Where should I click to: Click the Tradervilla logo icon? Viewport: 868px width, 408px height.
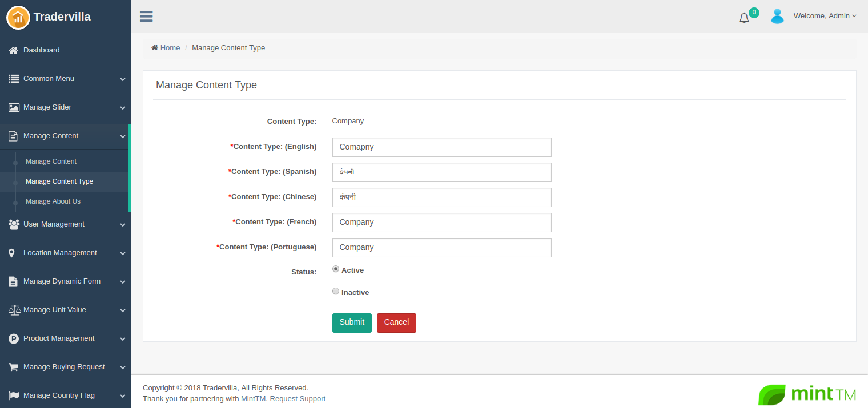(18, 17)
